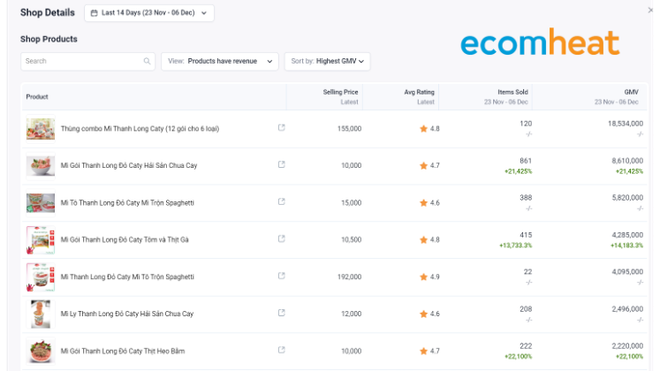This screenshot has width=660, height=371.
Task: Click thumbnail of Mì Gói Hải Sản Chua Cay
Action: click(x=40, y=166)
